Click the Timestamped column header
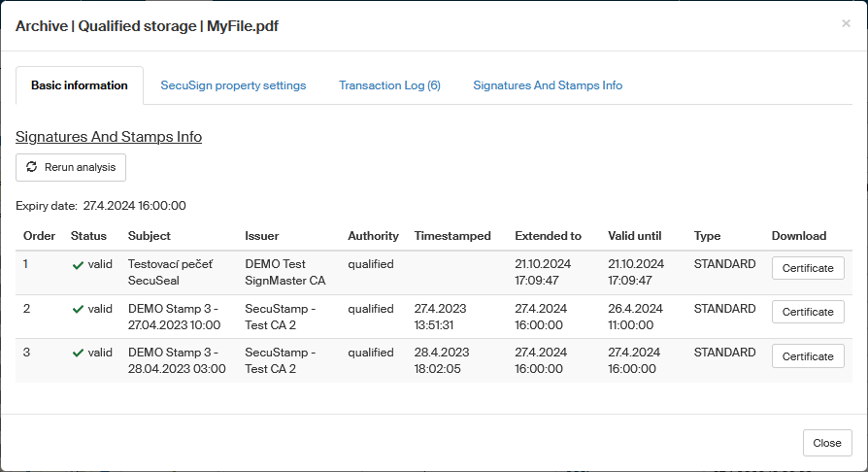 point(452,236)
